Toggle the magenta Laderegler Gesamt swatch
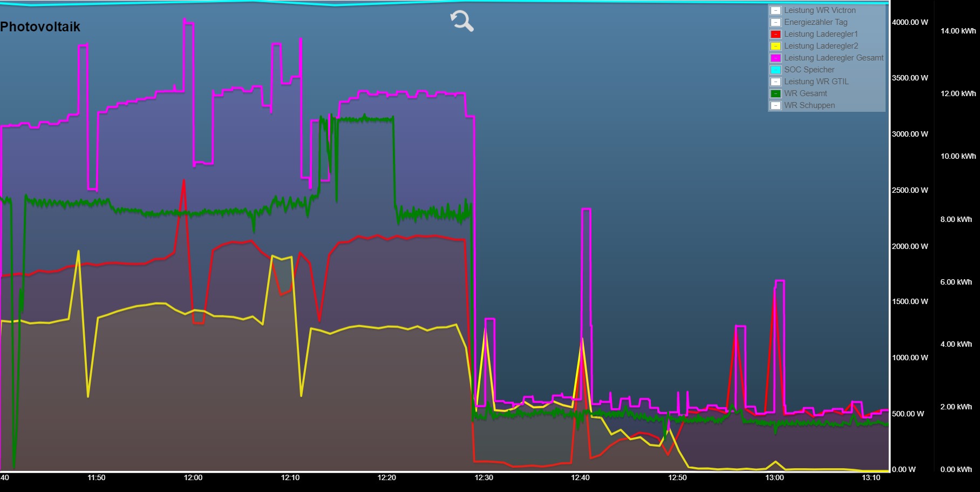Image resolution: width=980 pixels, height=492 pixels. click(x=775, y=58)
